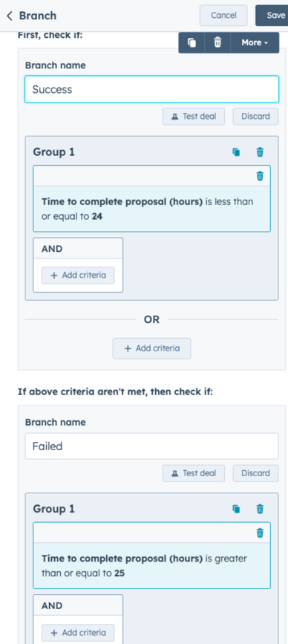Click the trash icon in the top toolbar
The image size is (288, 644).
click(x=217, y=43)
